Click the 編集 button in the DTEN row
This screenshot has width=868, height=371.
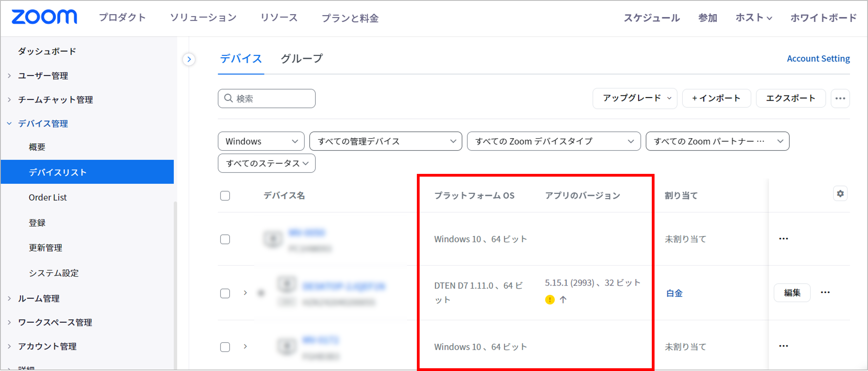coord(792,292)
